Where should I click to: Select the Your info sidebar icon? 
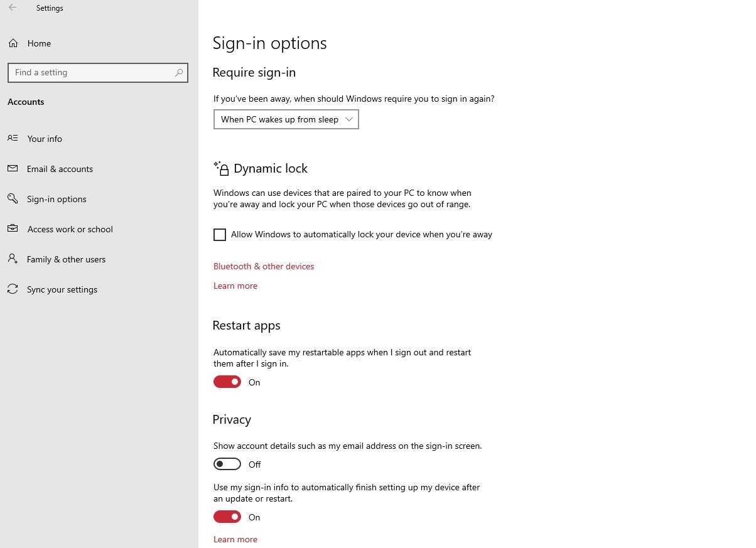[x=13, y=139]
